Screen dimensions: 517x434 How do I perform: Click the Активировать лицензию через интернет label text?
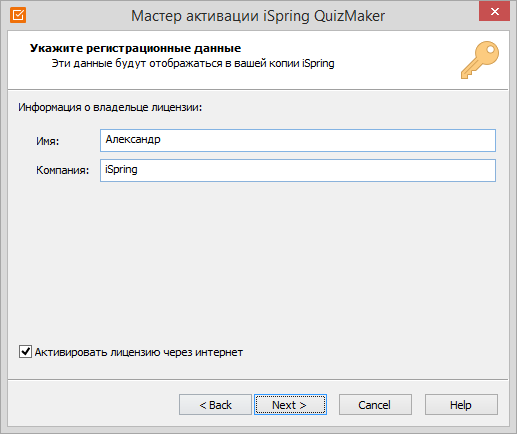tap(139, 352)
